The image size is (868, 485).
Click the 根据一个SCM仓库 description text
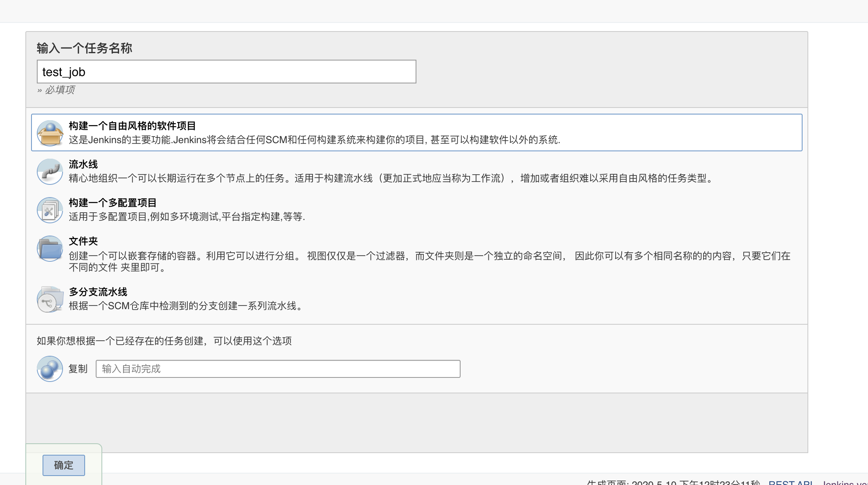pyautogui.click(x=187, y=306)
